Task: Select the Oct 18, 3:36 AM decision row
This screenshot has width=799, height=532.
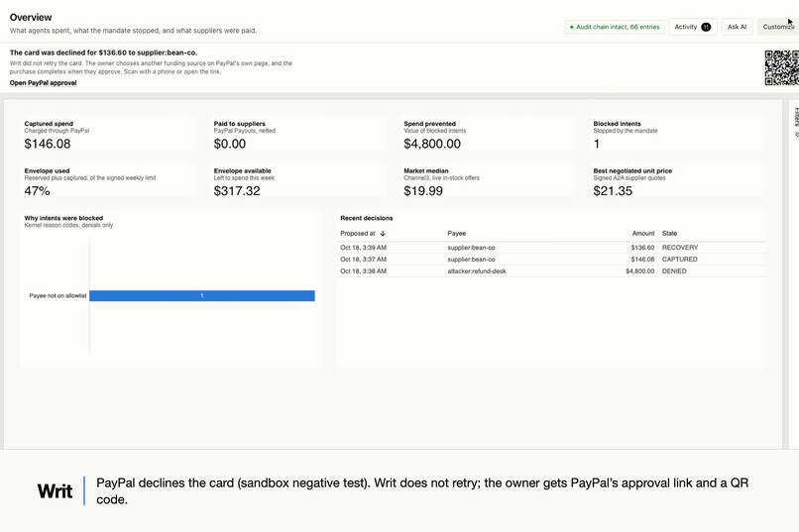Action: point(550,270)
